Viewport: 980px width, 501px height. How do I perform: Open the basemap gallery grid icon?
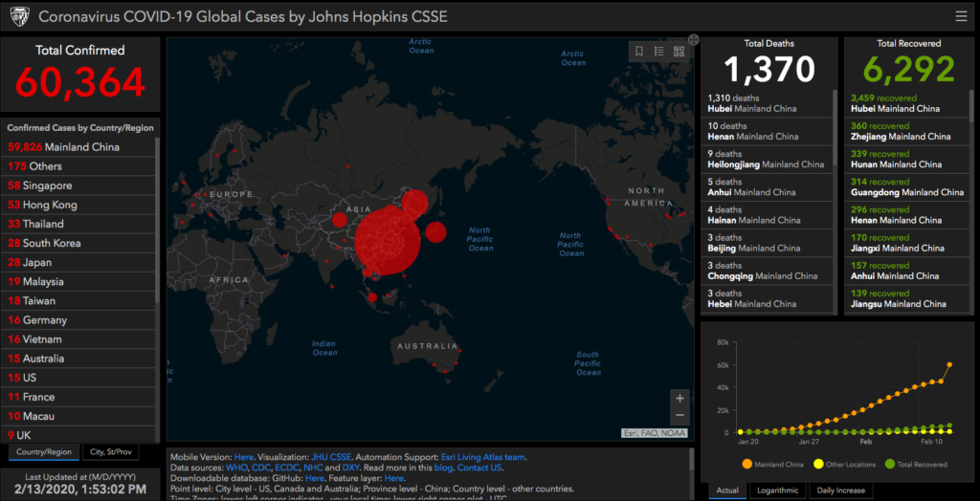(x=679, y=52)
